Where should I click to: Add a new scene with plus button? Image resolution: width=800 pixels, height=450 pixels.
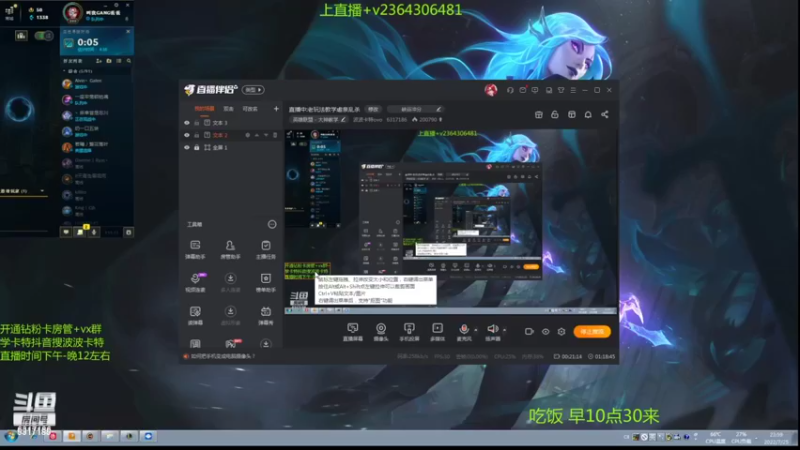pos(276,109)
